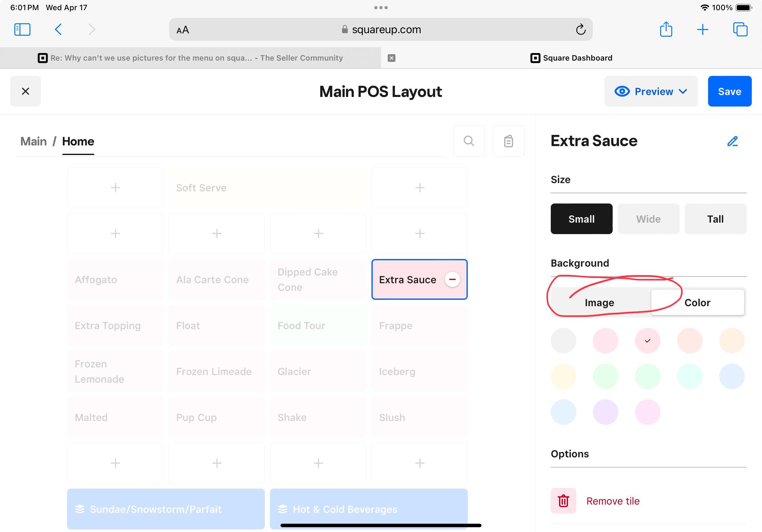This screenshot has height=532, width=762.
Task: Select the Small size option
Action: tap(581, 219)
